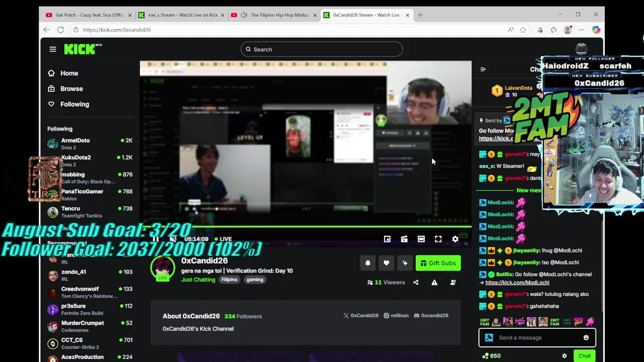Open chat identity badge in message box
This screenshot has width=644, height=362.
[x=489, y=338]
